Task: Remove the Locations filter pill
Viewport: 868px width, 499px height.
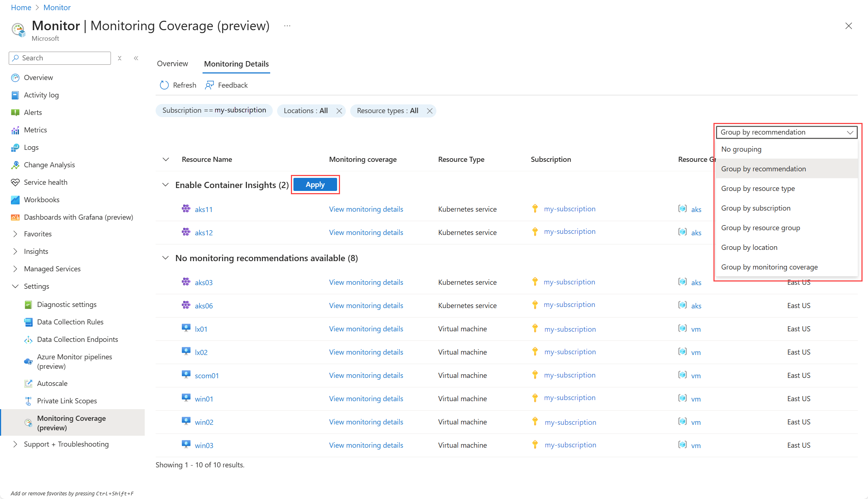Action: point(339,111)
